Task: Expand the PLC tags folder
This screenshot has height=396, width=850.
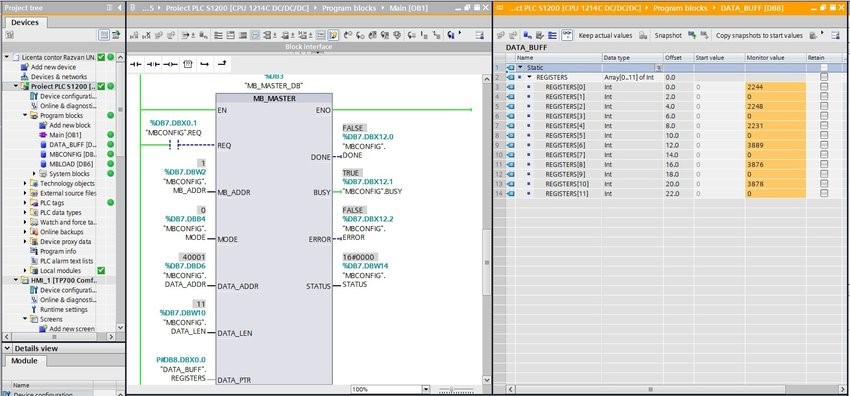Action: [25, 203]
